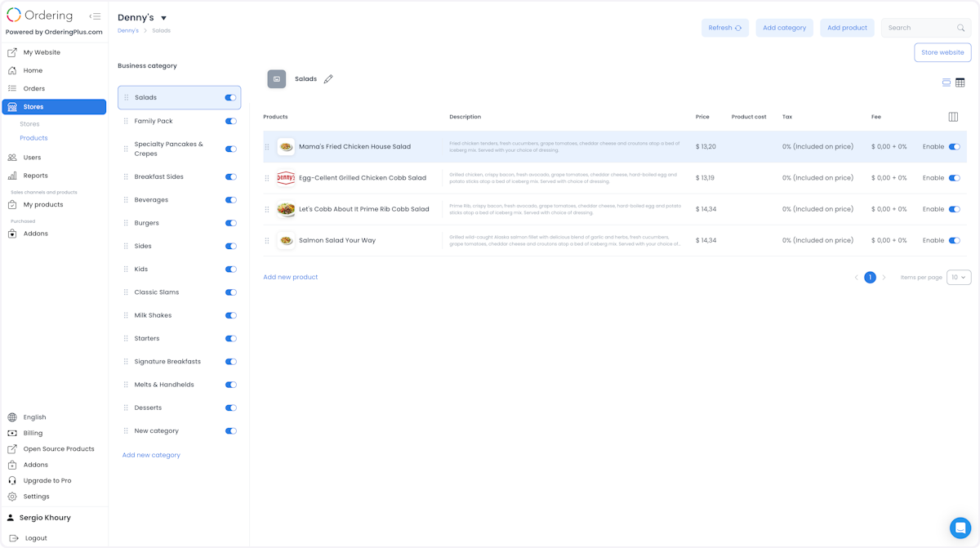Open the Store website button
Viewport: 980px width, 548px height.
(x=942, y=52)
